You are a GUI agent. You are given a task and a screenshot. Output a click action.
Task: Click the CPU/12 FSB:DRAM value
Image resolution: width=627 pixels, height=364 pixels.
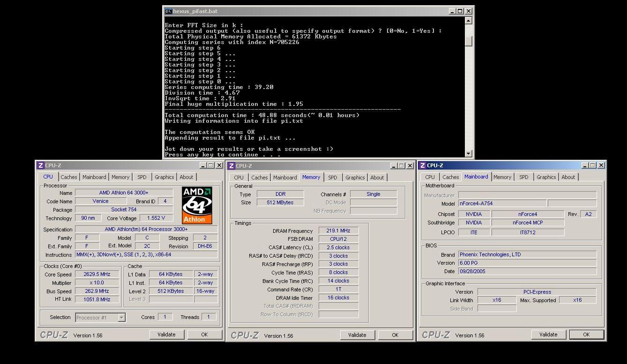point(338,239)
